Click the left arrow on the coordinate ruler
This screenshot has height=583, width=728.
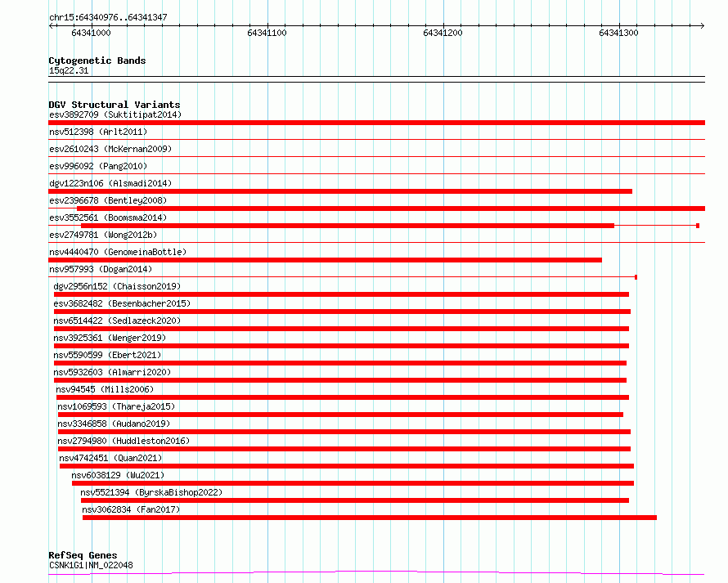coord(51,26)
